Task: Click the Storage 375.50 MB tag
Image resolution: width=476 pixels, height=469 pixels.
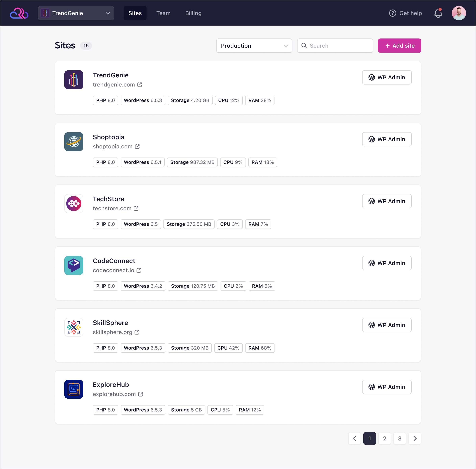Action: coord(189,224)
